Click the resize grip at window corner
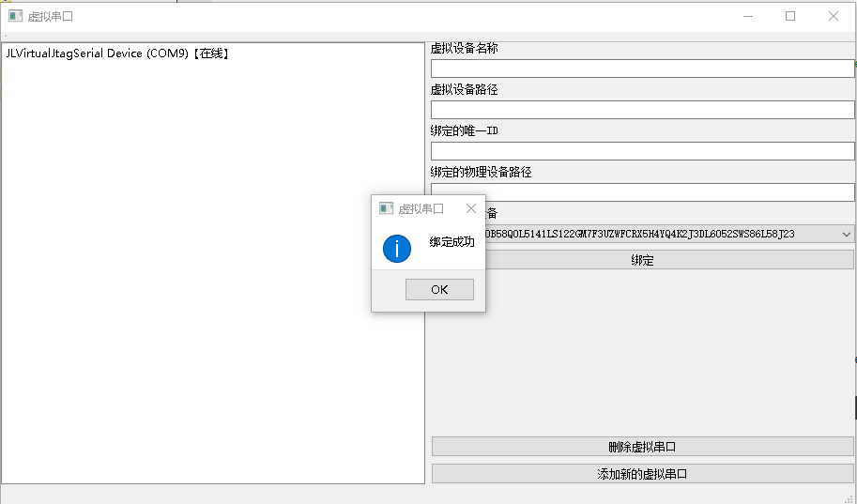The width and height of the screenshot is (857, 504). click(x=850, y=498)
